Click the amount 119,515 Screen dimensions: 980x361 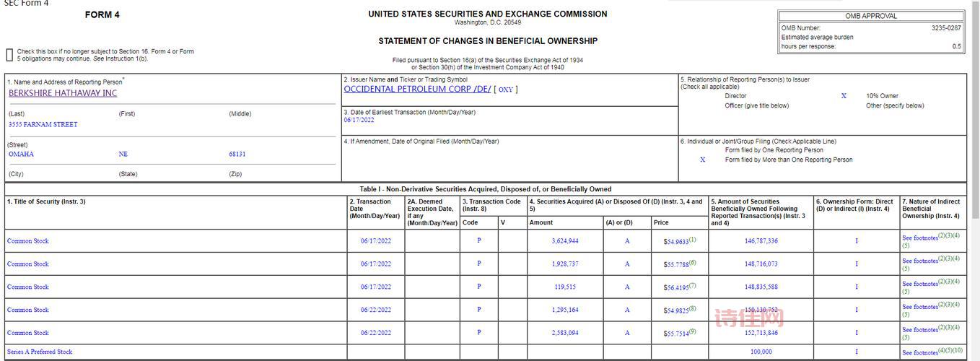click(x=565, y=287)
